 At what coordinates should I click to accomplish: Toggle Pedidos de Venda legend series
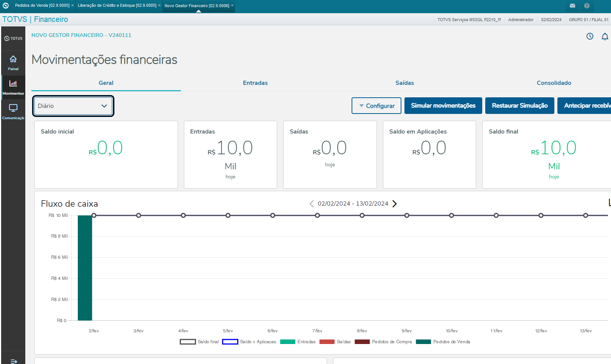pos(443,342)
